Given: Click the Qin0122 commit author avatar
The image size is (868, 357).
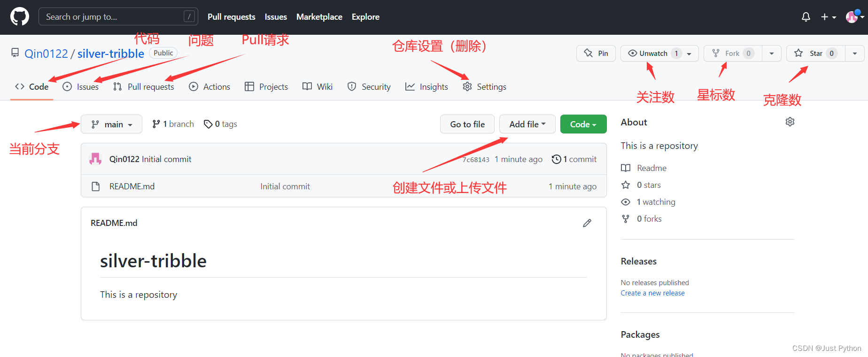Looking at the screenshot, I should [96, 159].
